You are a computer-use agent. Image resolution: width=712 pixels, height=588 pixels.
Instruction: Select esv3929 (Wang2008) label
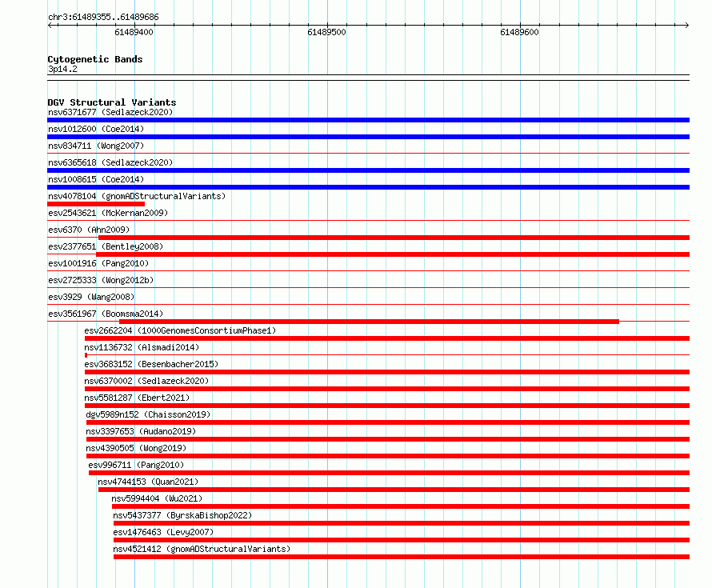pyautogui.click(x=91, y=297)
